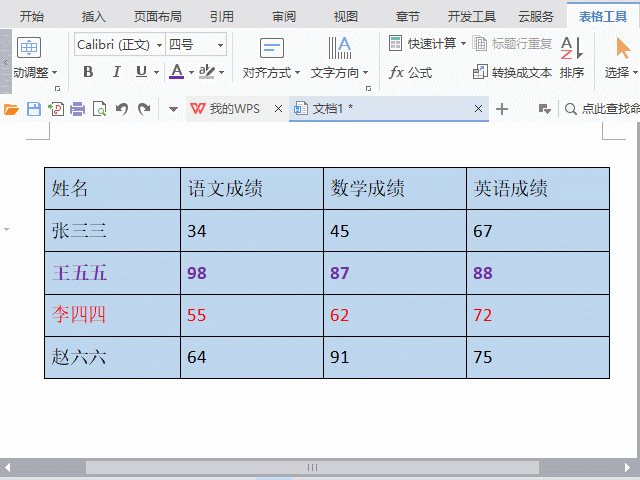
Task: Click the alignment (对齐方式) icon
Action: (x=271, y=48)
